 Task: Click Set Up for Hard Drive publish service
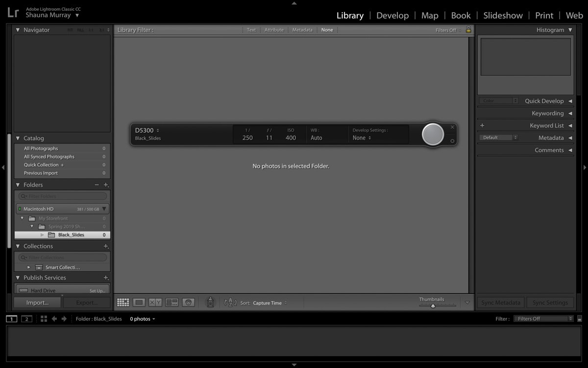pyautogui.click(x=97, y=290)
